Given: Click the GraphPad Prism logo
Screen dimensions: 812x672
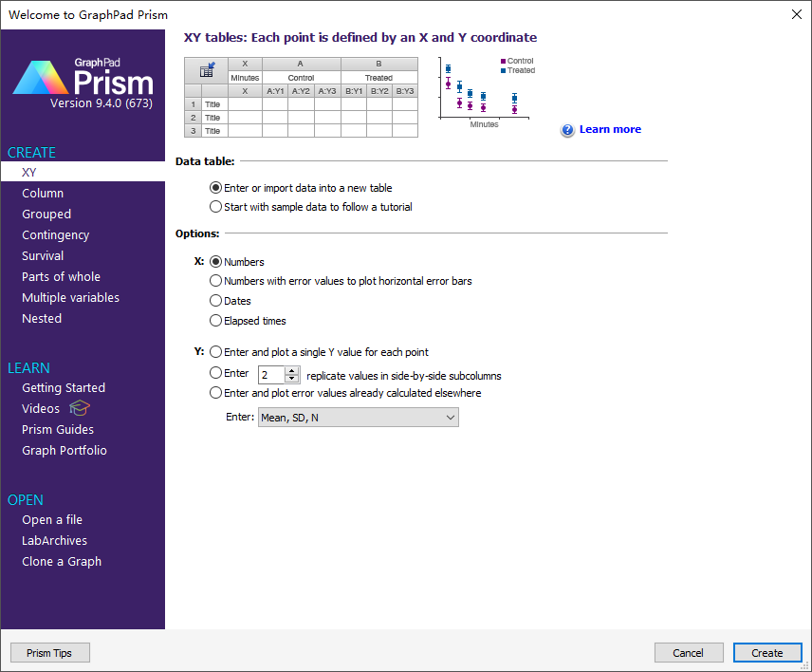Looking at the screenshot, I should 83,78.
